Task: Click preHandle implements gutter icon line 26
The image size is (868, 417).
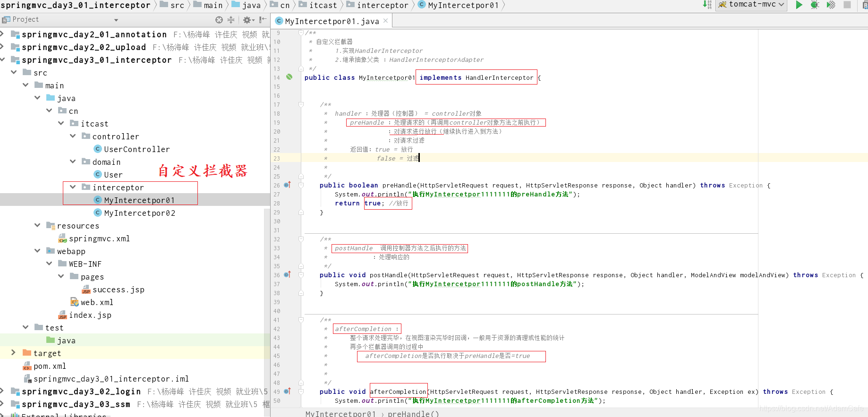Action: point(287,185)
